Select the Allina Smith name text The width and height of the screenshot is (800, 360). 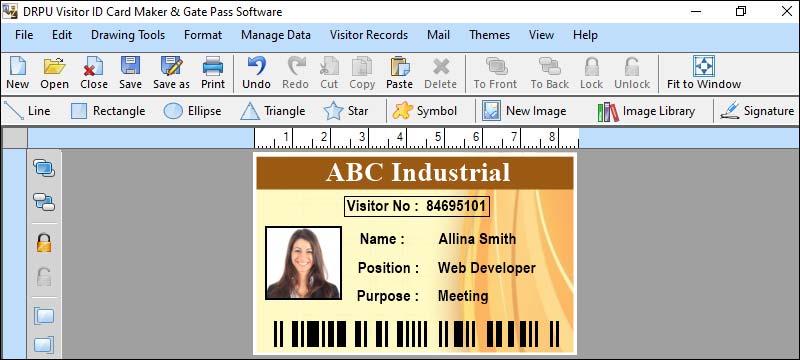point(477,239)
